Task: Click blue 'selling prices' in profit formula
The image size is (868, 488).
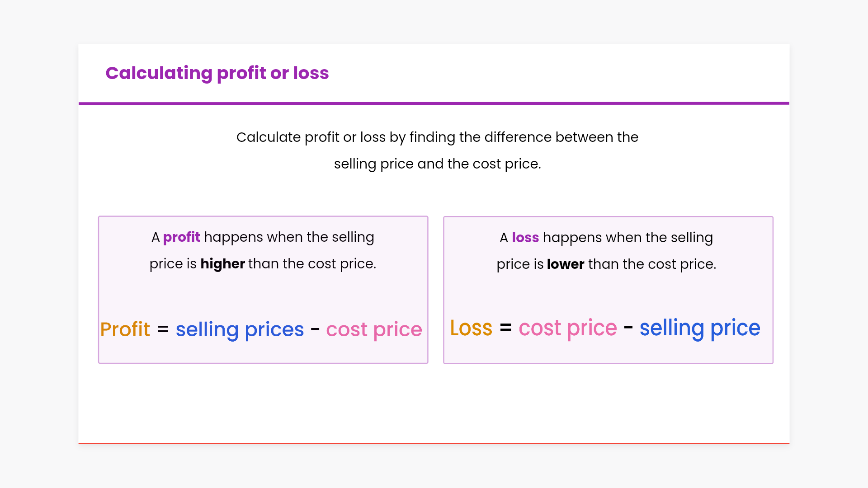Action: (x=240, y=329)
